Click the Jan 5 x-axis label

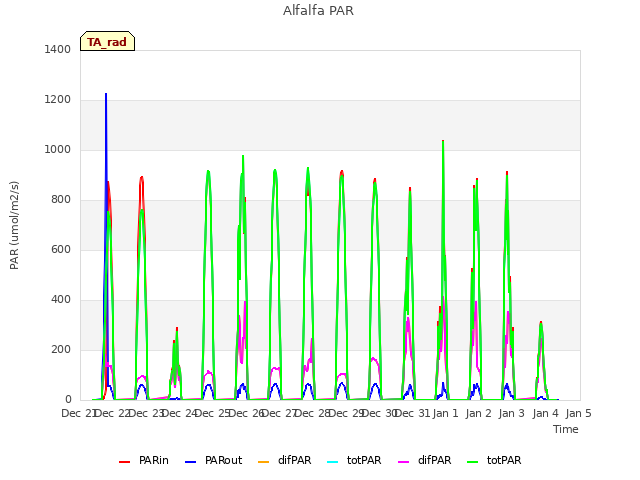578,413
